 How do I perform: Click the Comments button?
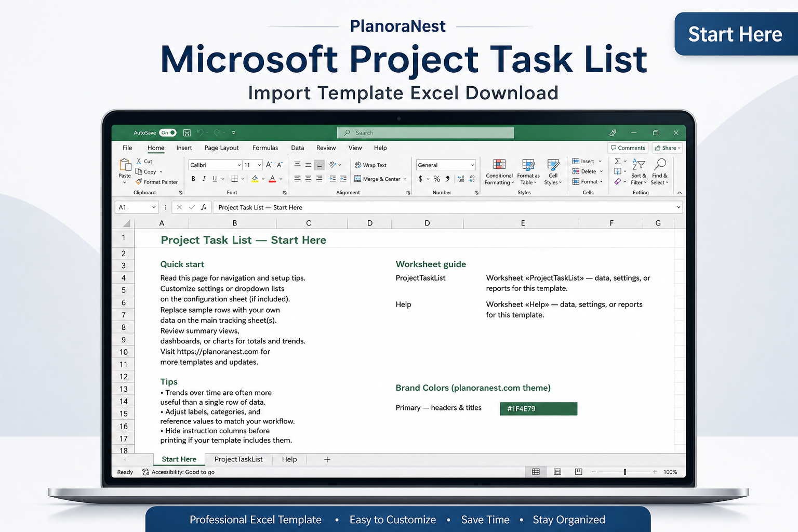[628, 148]
